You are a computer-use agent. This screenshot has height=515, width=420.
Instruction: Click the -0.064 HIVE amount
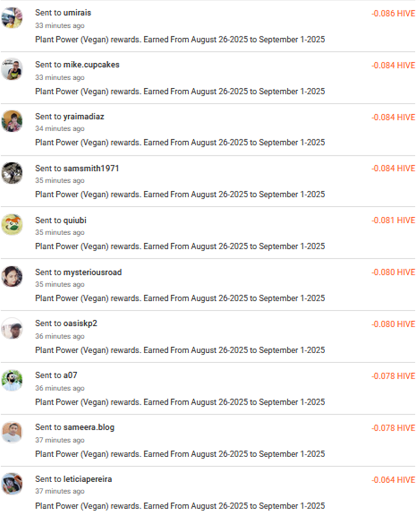click(393, 480)
